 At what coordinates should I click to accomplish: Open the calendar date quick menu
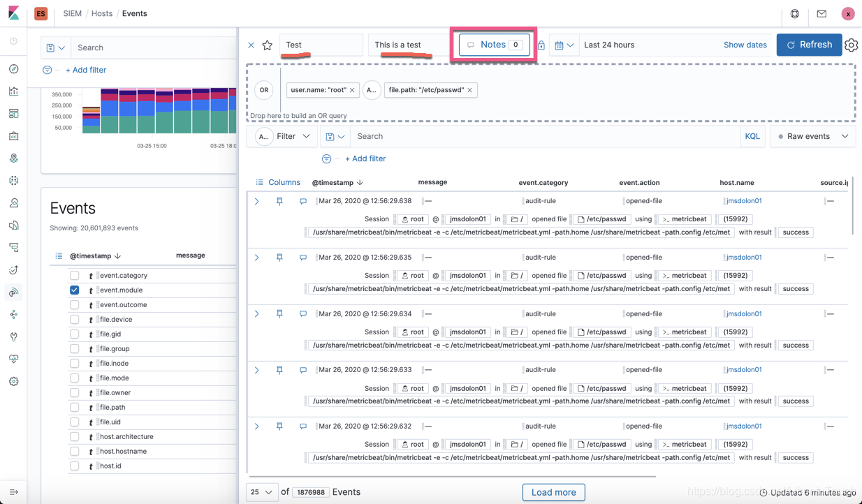pos(564,45)
